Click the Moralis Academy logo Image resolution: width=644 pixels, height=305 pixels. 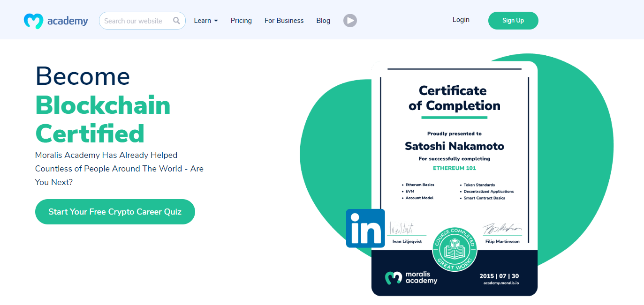point(56,21)
